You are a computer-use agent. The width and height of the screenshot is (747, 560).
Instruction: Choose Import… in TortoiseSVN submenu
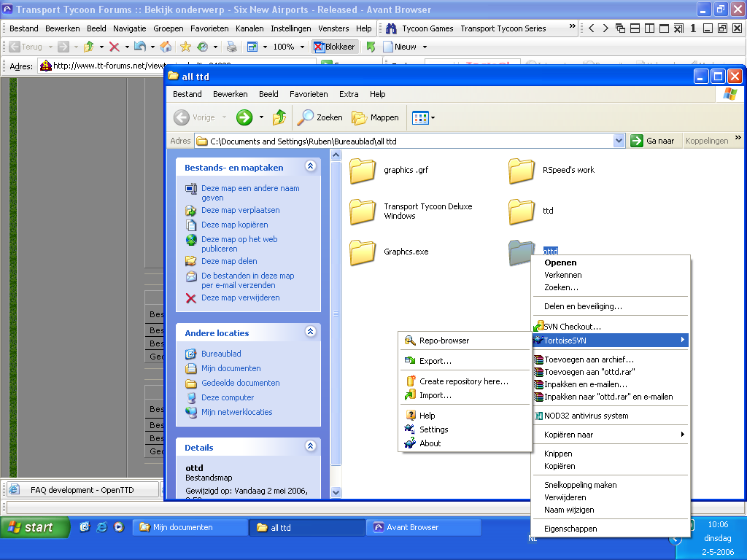pos(465,395)
